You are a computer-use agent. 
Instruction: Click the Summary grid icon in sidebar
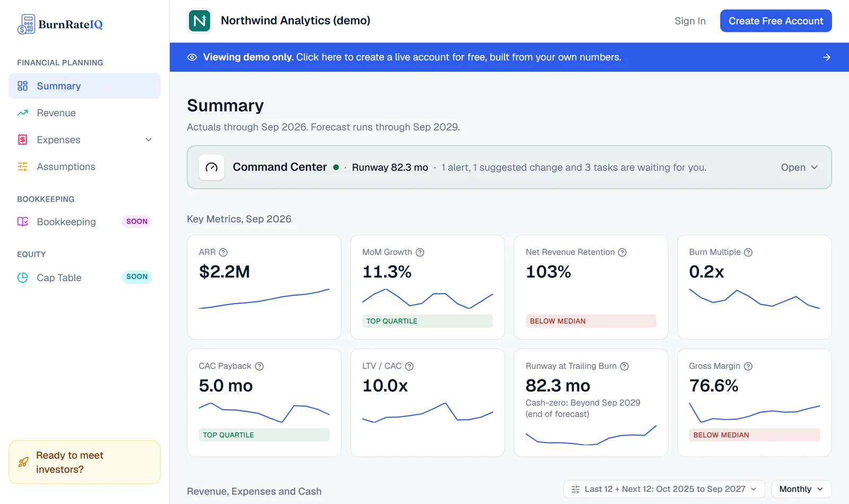pos(23,86)
